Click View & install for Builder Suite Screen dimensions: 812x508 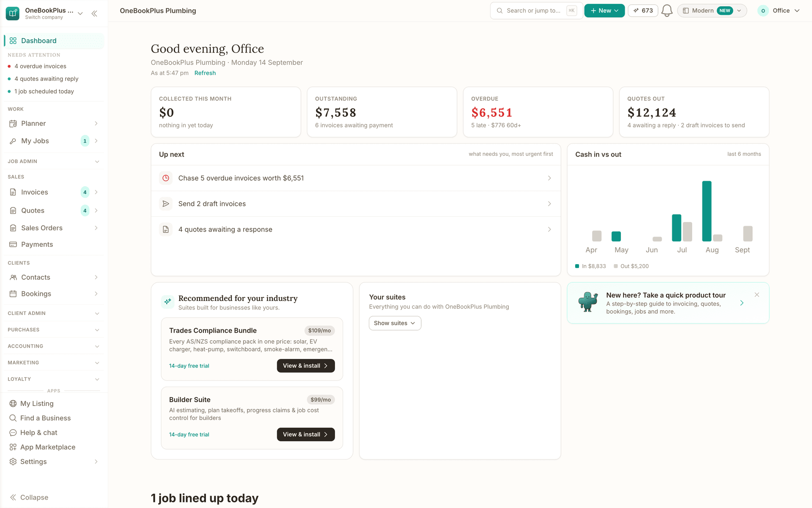point(306,434)
